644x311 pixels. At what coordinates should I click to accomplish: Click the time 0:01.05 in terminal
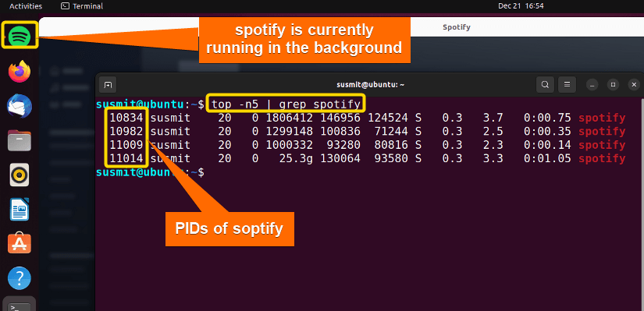click(x=547, y=158)
